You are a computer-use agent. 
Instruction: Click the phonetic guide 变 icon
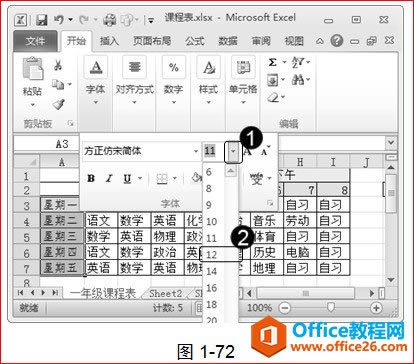click(257, 179)
